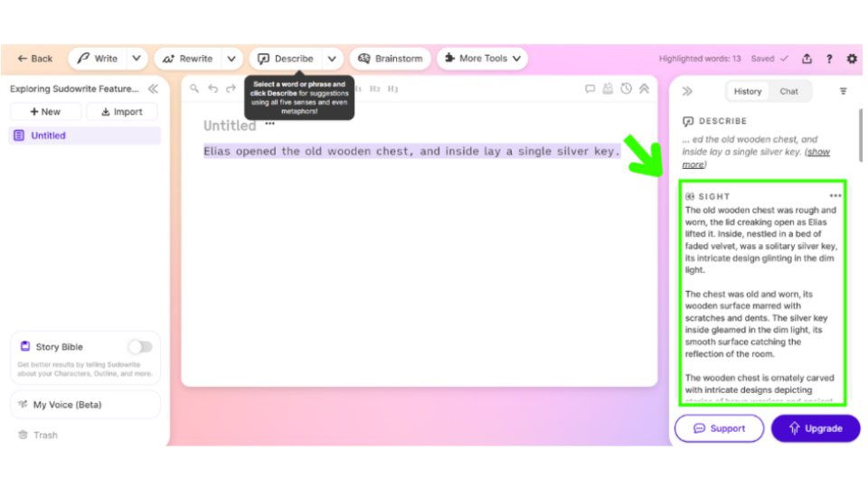
Task: Open the Describe options dropdown arrow
Action: [x=332, y=59]
